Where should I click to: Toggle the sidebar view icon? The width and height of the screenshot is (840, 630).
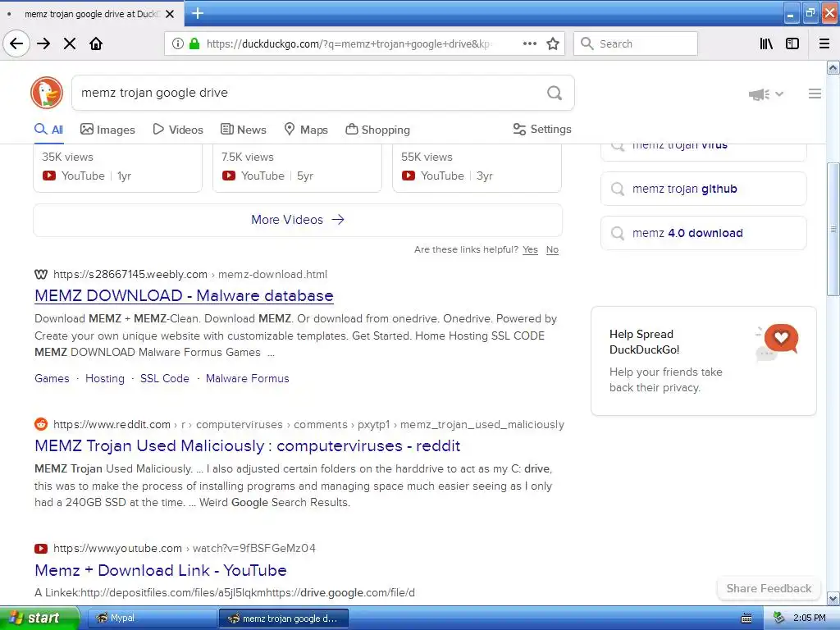(x=792, y=43)
